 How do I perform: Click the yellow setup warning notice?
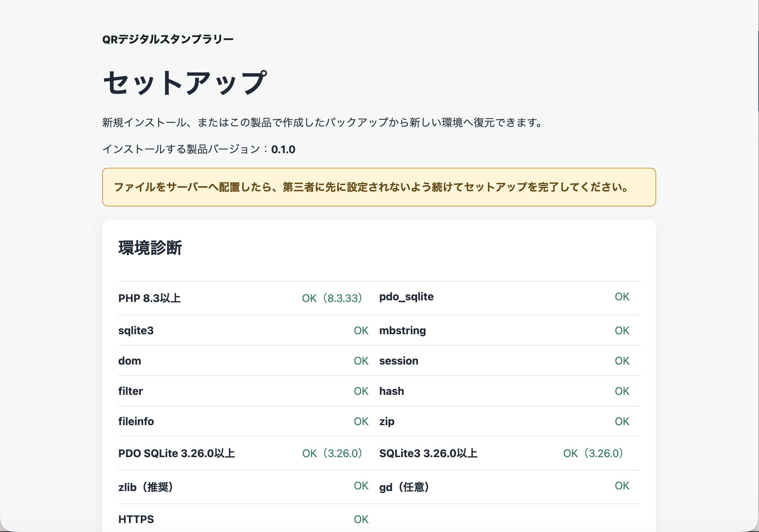click(x=379, y=187)
